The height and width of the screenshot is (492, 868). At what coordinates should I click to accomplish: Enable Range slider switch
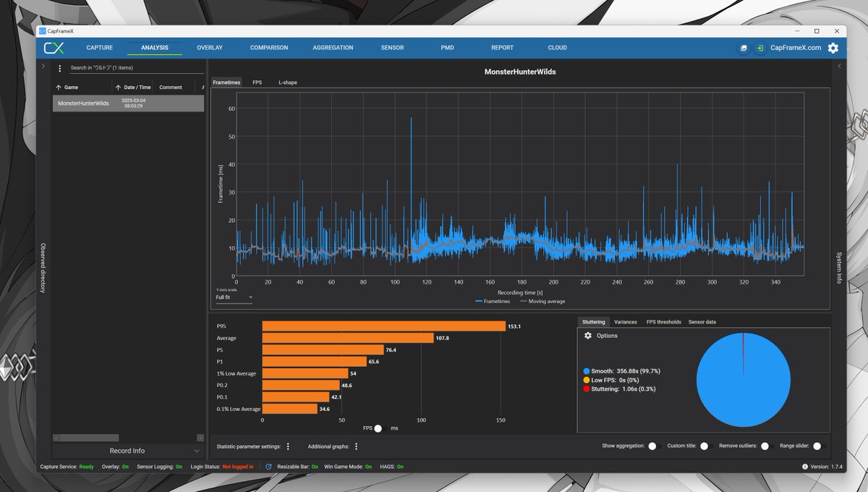coord(820,446)
